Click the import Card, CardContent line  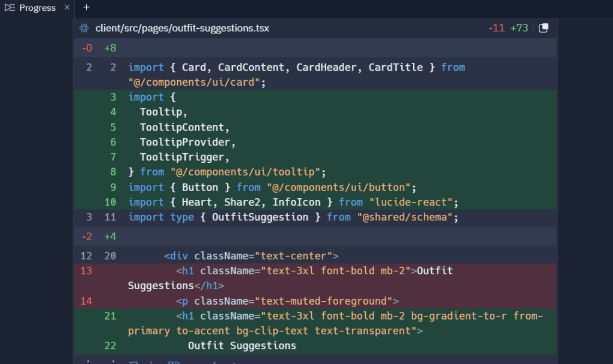pos(315,75)
